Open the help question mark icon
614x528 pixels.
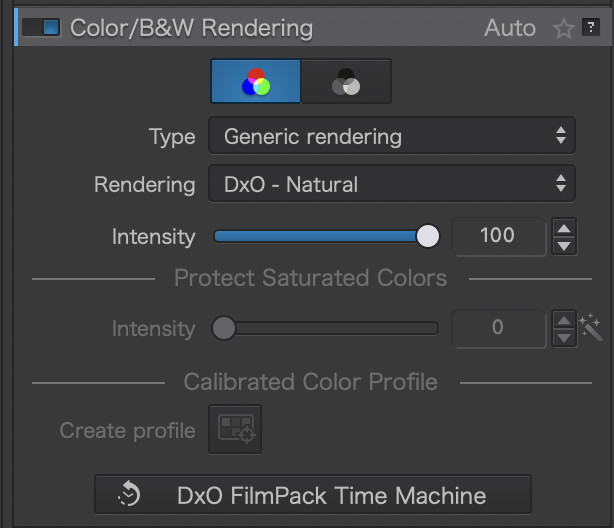pyautogui.click(x=590, y=28)
